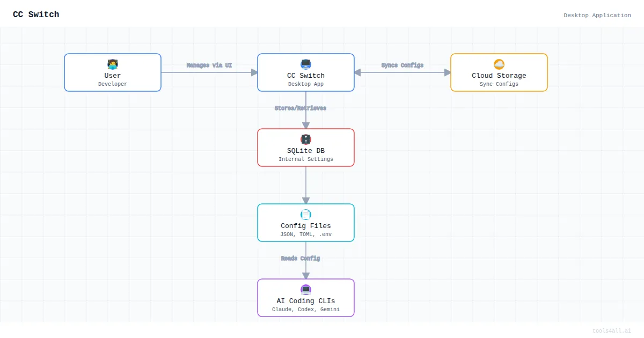Select the Config Files node
Screen dimensions: 644x338
(306, 223)
